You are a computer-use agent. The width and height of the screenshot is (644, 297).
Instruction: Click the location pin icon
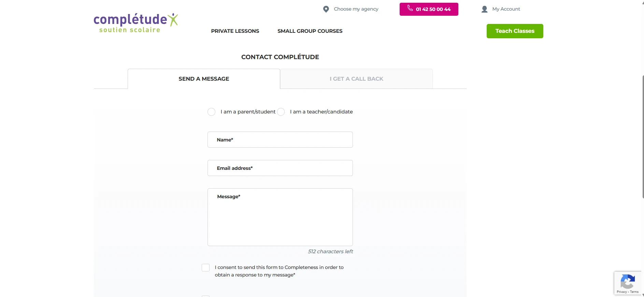(x=326, y=9)
